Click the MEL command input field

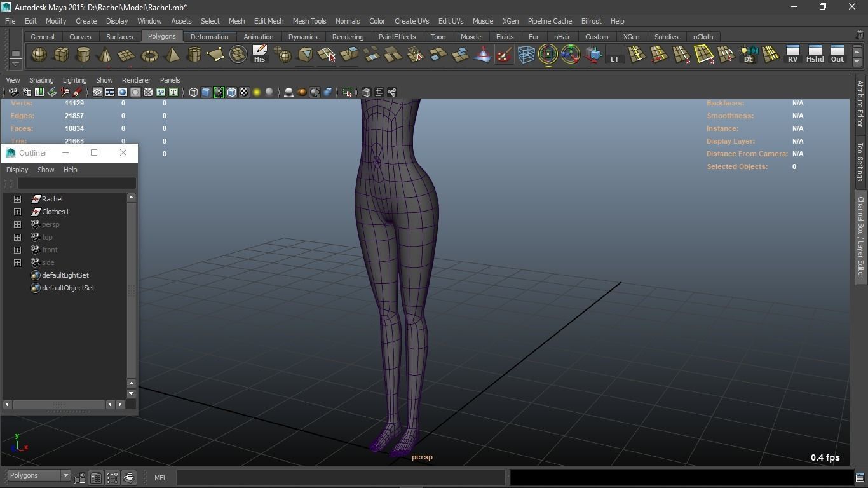(x=341, y=478)
